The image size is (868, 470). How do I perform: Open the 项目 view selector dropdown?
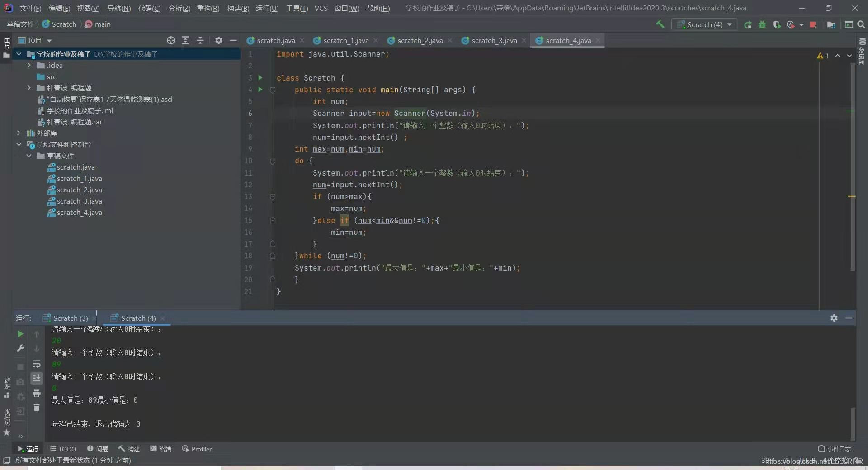[x=35, y=40]
